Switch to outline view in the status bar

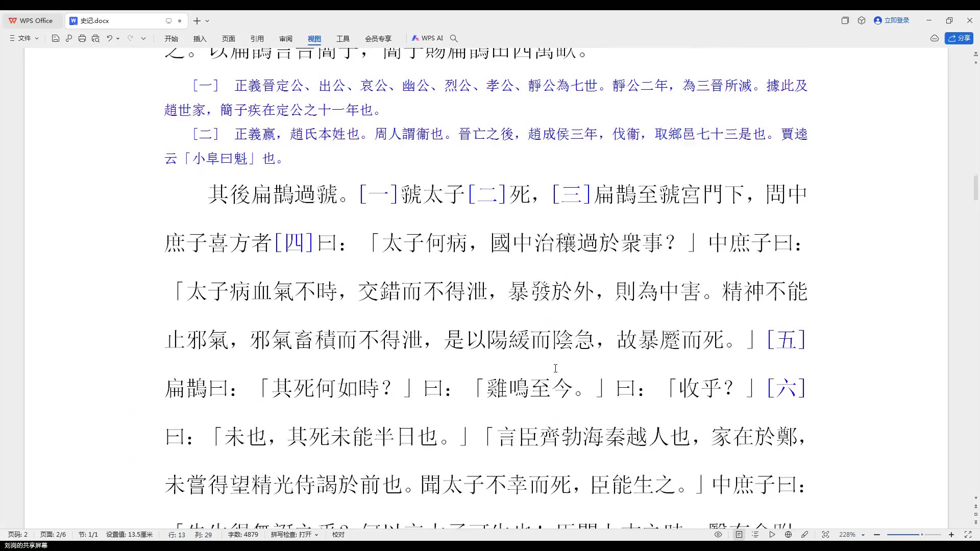click(x=755, y=535)
